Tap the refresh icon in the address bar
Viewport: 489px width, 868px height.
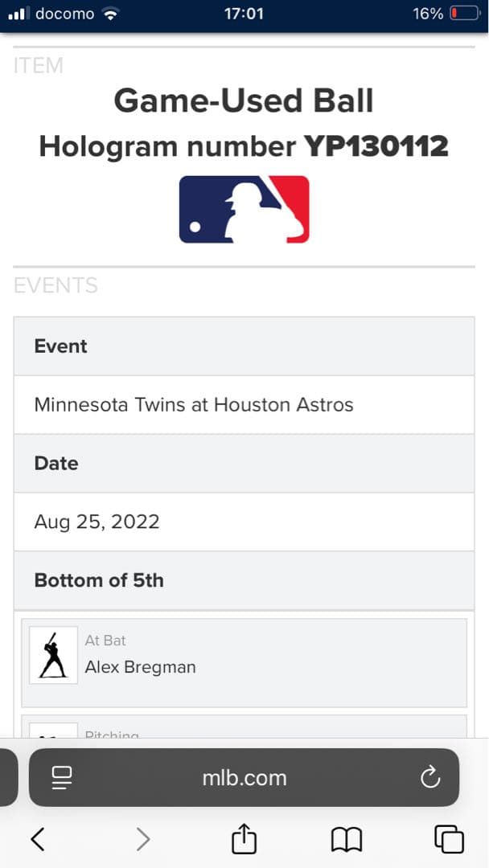[x=431, y=777]
